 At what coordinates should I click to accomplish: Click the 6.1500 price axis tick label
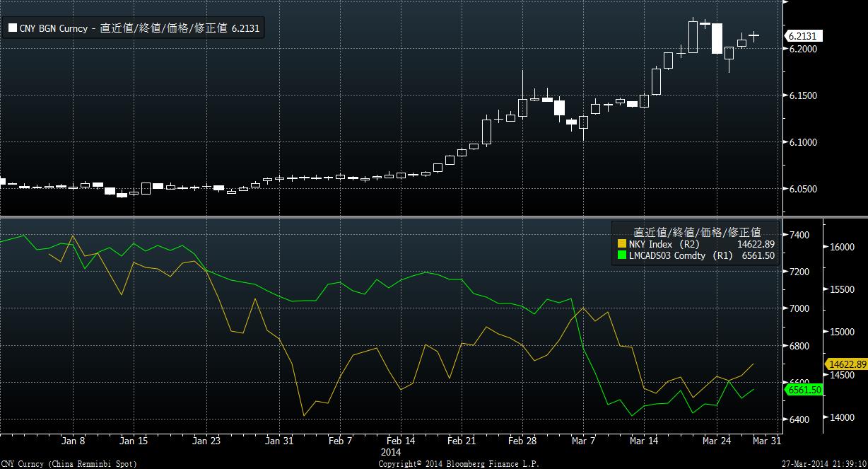pos(803,96)
